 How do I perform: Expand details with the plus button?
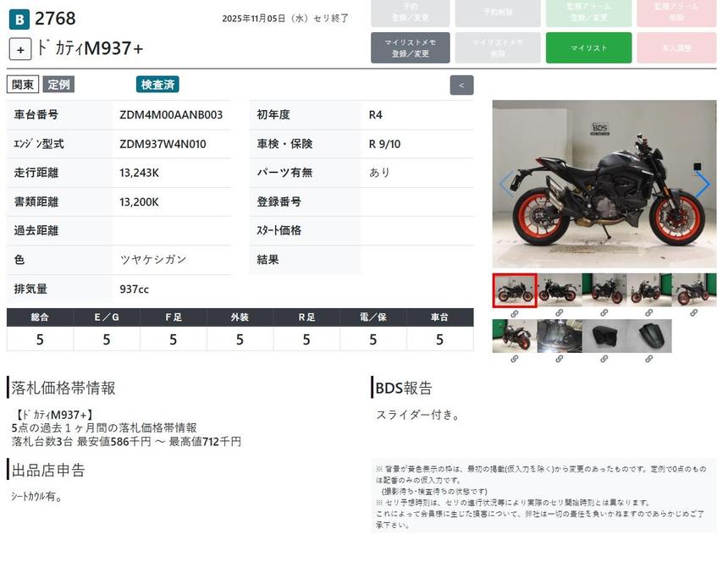click(20, 49)
